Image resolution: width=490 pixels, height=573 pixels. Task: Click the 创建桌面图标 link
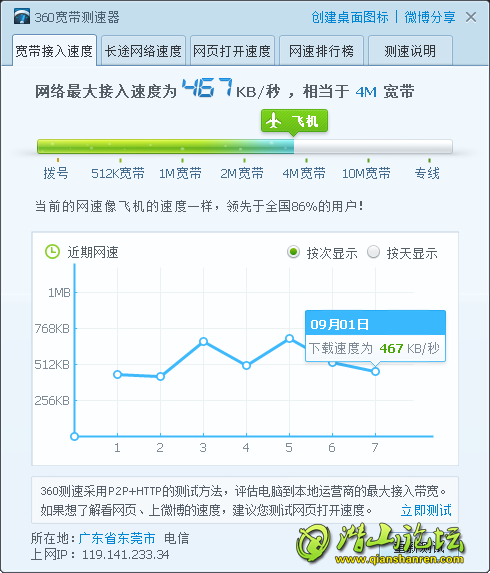click(350, 17)
